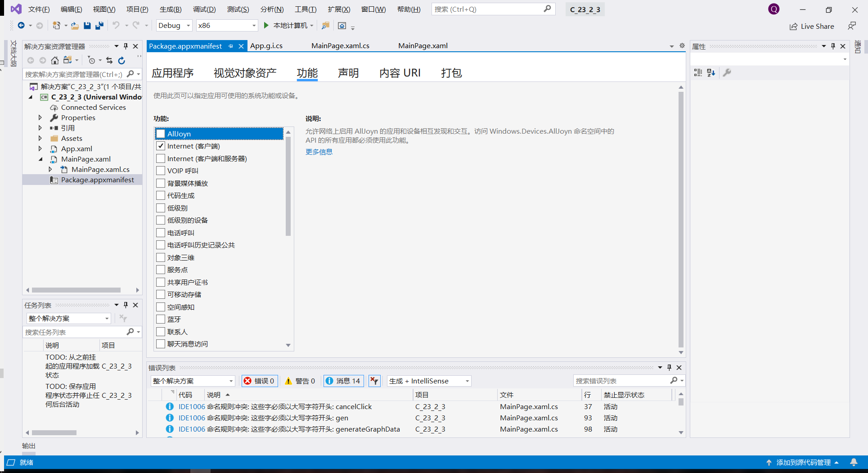
Task: Open the Debug configuration dropdown
Action: 188,25
